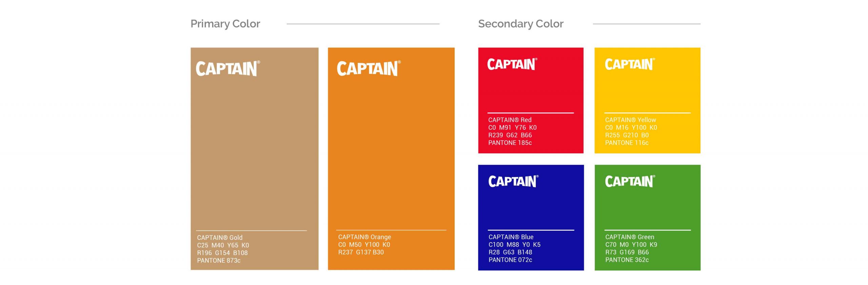
Task: Click the CAPTAIN logo on the orange swatch
Action: (369, 69)
